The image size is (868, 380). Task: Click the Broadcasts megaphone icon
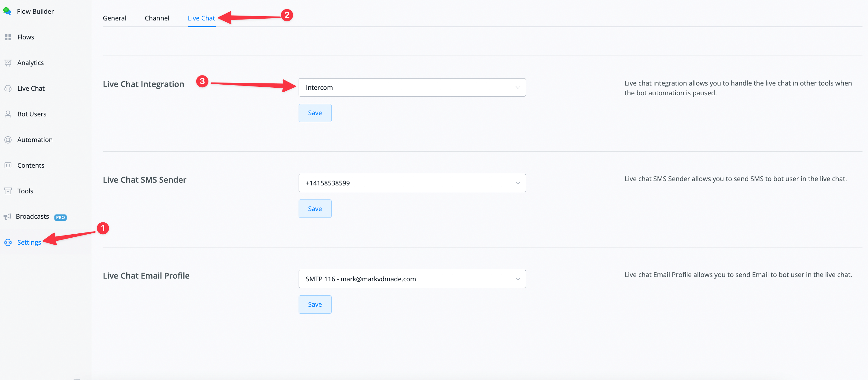coord(7,216)
